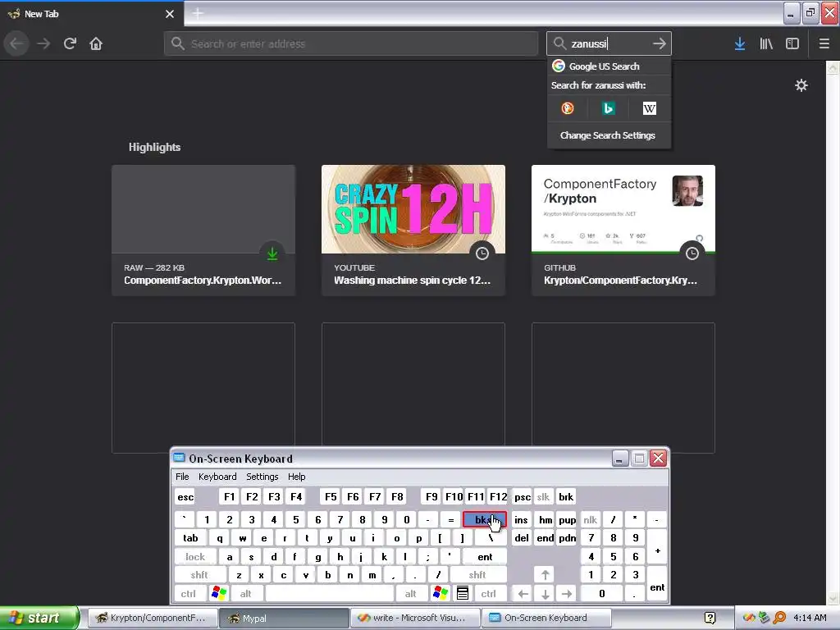This screenshot has width=840, height=630.
Task: Open the Library bookshelf icon
Action: coord(766,43)
